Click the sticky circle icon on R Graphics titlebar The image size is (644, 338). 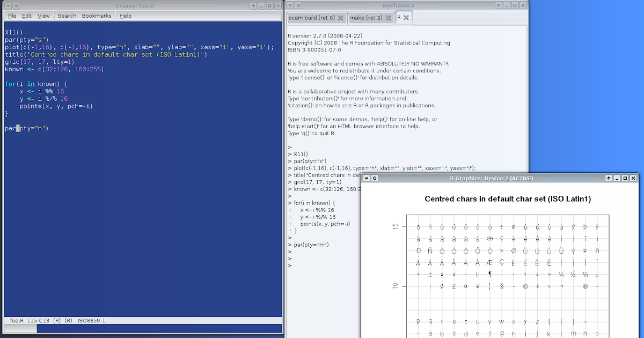pos(375,178)
